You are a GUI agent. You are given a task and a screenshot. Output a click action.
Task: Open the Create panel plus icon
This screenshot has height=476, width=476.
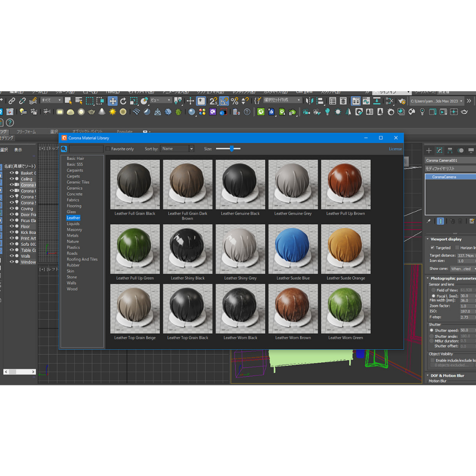[429, 150]
